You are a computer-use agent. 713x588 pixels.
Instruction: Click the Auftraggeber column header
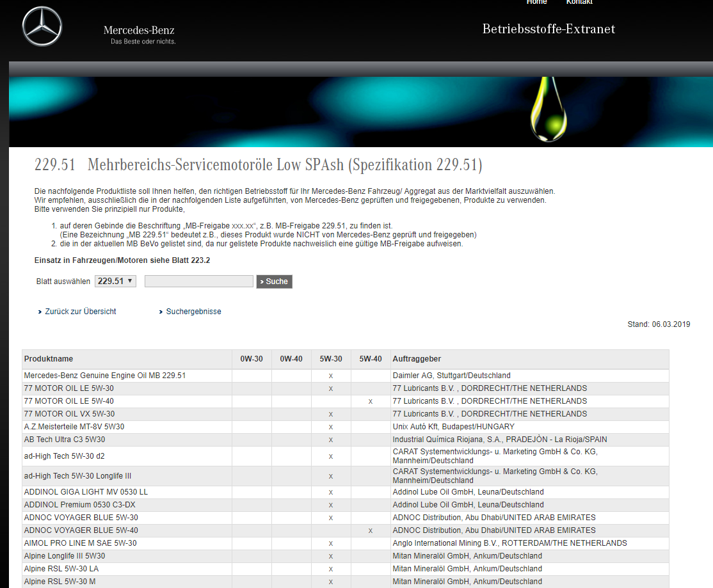click(x=530, y=359)
